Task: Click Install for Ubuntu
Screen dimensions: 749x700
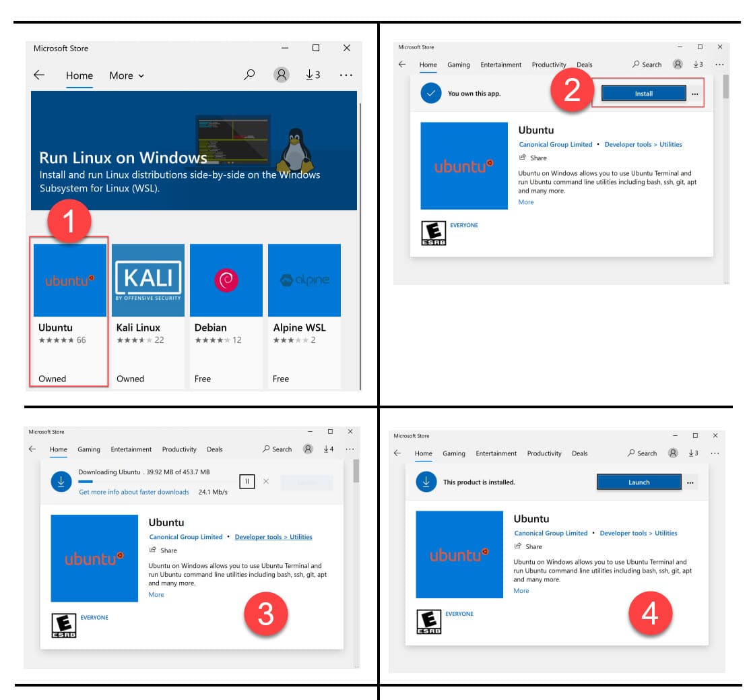Action: [643, 94]
